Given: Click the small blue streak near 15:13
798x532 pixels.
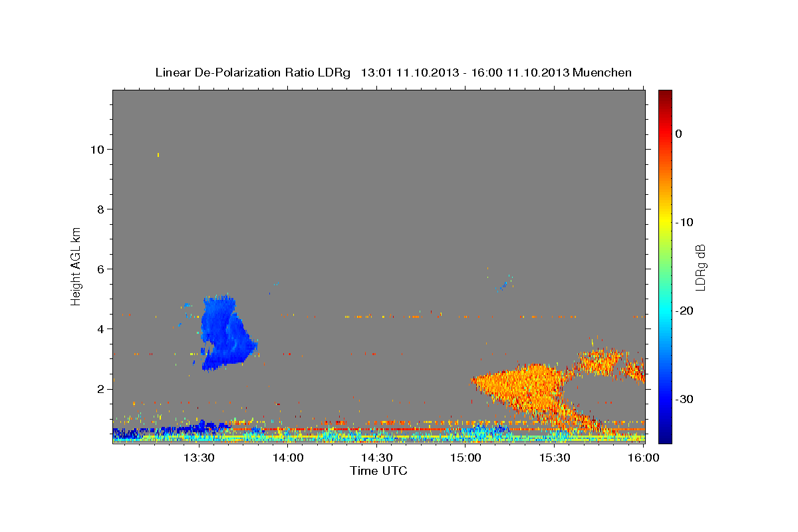Looking at the screenshot, I should tap(503, 286).
